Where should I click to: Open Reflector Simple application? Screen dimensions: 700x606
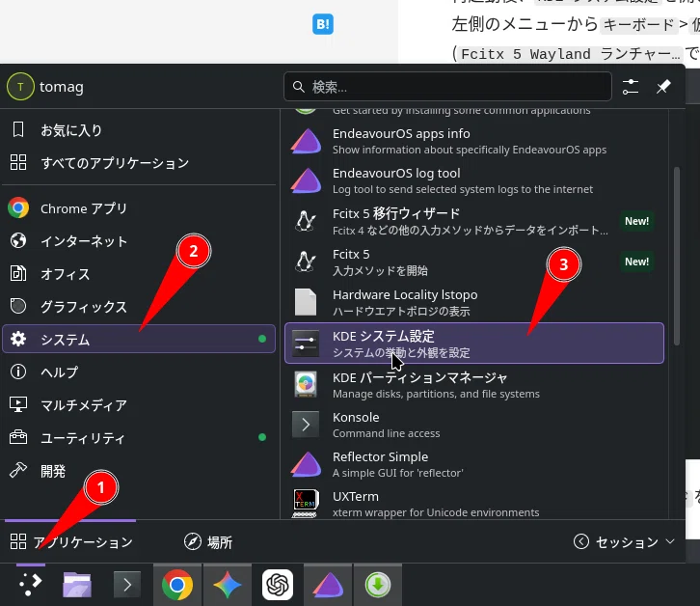click(474, 464)
